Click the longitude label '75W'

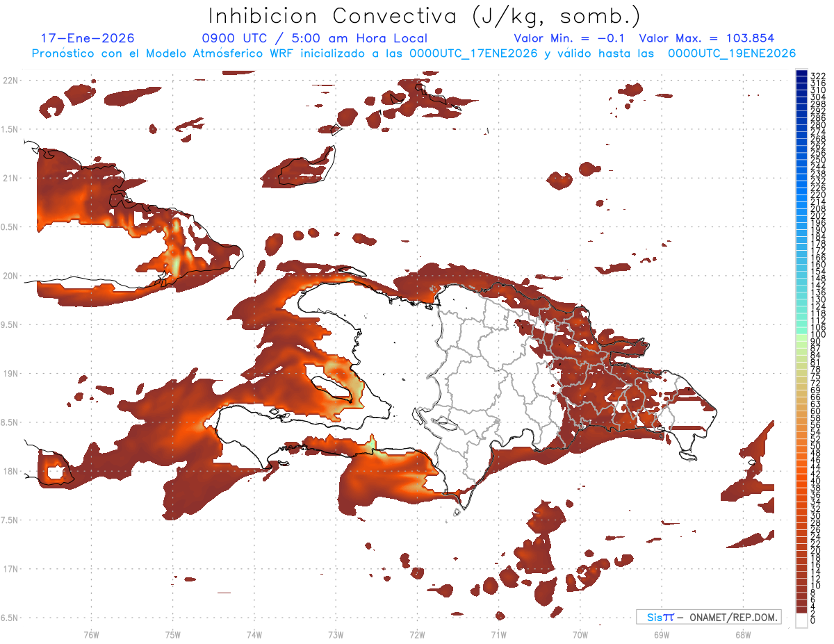(x=173, y=634)
